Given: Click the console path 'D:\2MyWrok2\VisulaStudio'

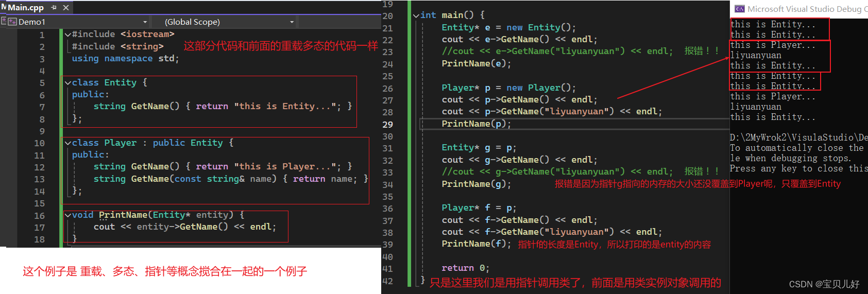Looking at the screenshot, I should [x=799, y=137].
